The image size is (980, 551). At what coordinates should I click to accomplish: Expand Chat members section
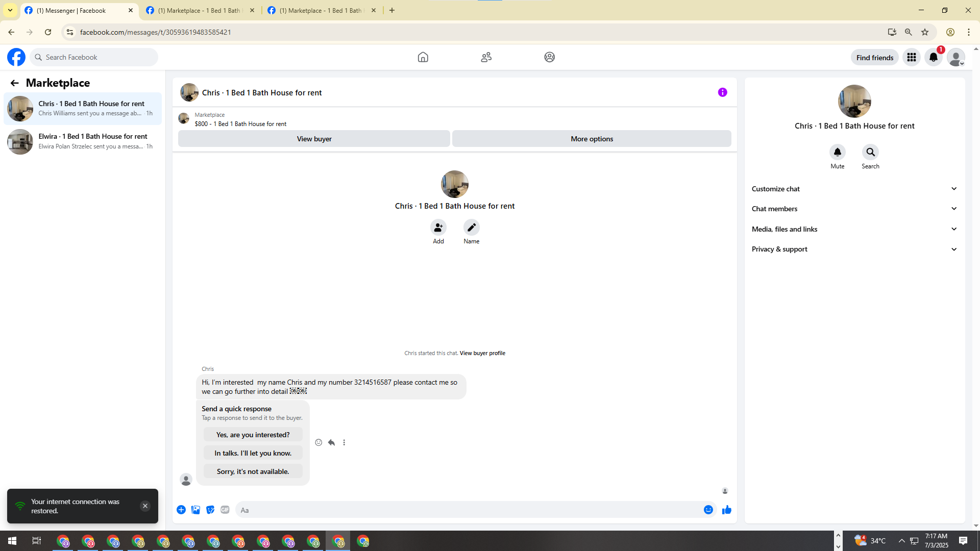click(854, 209)
